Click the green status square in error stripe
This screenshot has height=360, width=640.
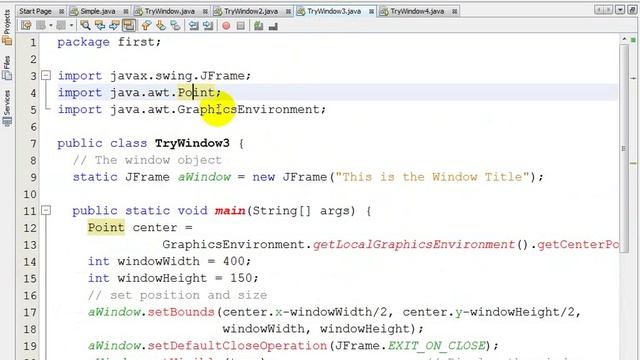point(633,40)
